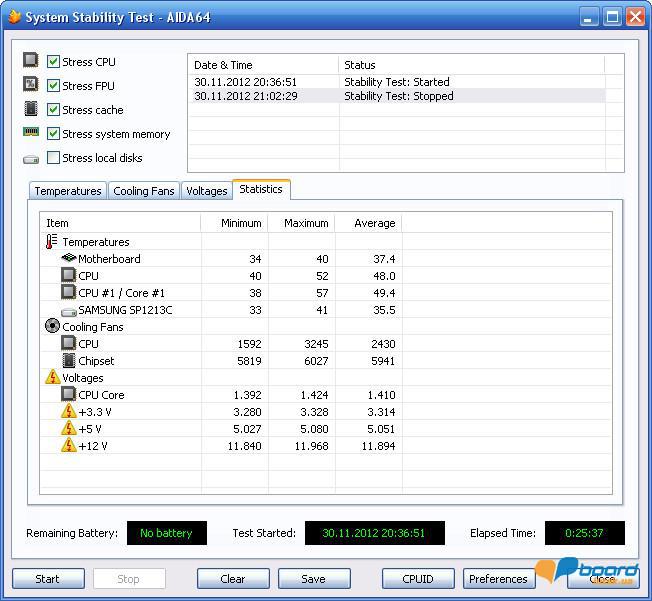Select the Stability Test: Stopped log row
This screenshot has height=601, width=652.
click(398, 96)
